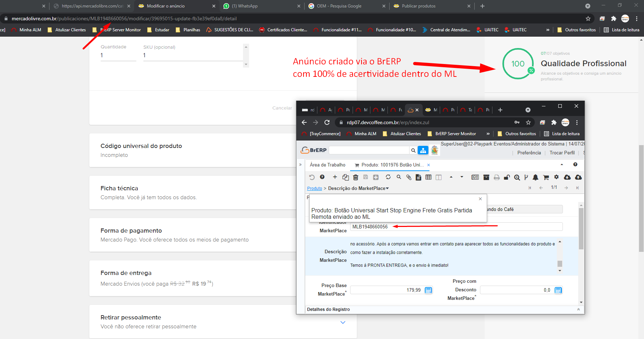
Task: Click the Trocar Perfil link
Action: pyautogui.click(x=562, y=153)
